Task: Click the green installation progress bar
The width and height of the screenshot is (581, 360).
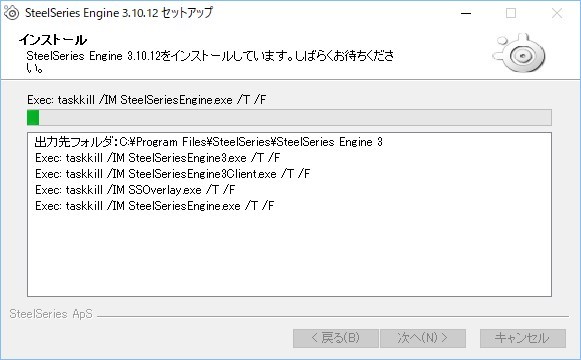Action: [x=289, y=117]
